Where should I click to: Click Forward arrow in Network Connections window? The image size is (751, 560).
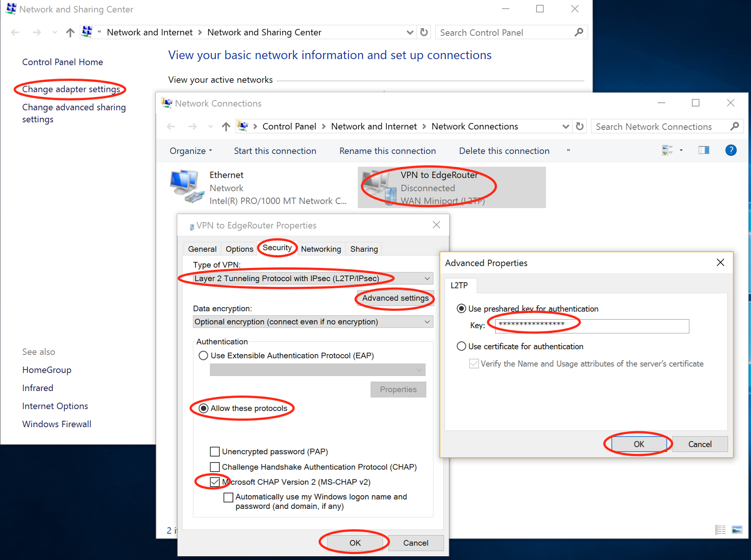point(192,126)
